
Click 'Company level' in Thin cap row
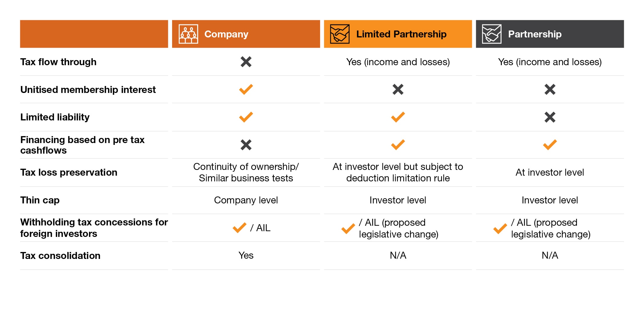[x=246, y=200]
